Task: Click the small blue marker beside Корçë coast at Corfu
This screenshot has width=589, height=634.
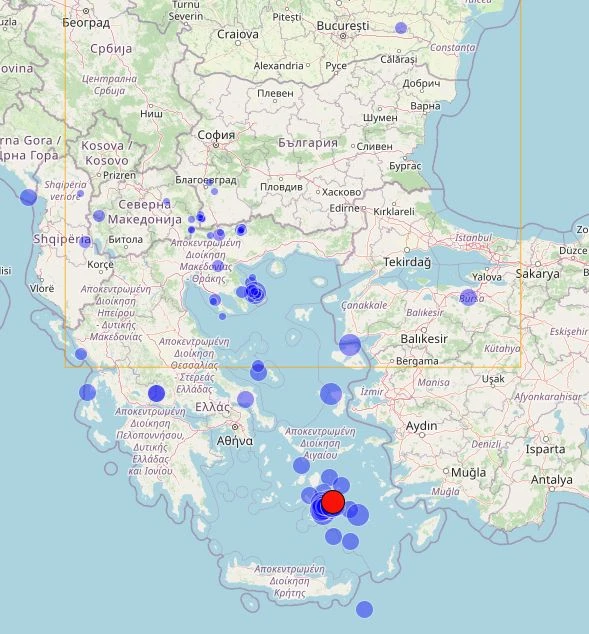Action: pos(81,354)
